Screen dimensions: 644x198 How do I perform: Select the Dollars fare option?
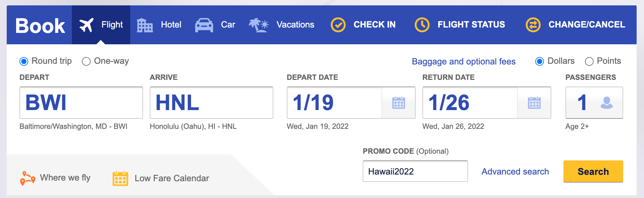pyautogui.click(x=540, y=61)
